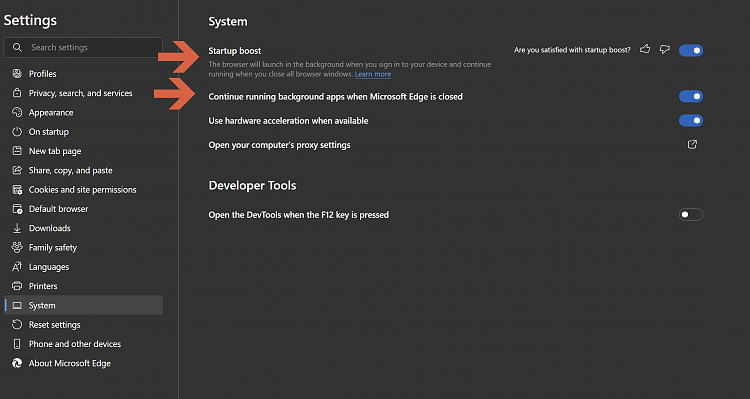Image resolution: width=750 pixels, height=399 pixels.
Task: Click the search magnifier icon
Action: 17,47
